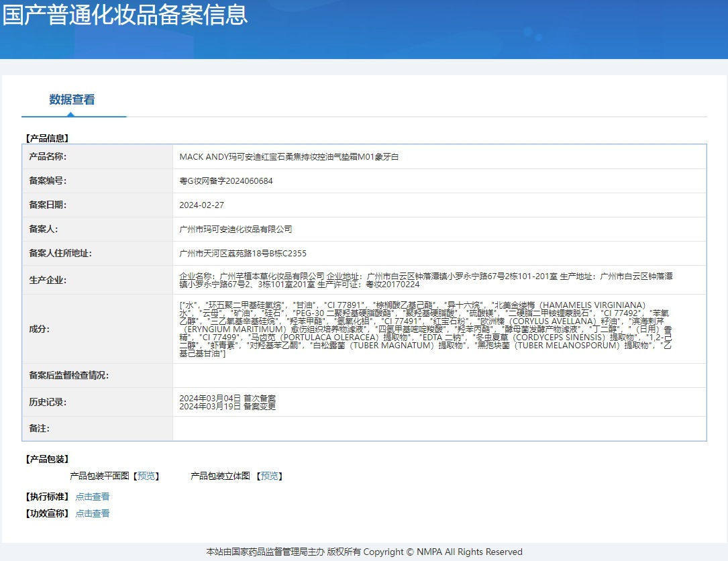Click the empty 备注 value cell
728x561 pixels.
click(x=439, y=429)
